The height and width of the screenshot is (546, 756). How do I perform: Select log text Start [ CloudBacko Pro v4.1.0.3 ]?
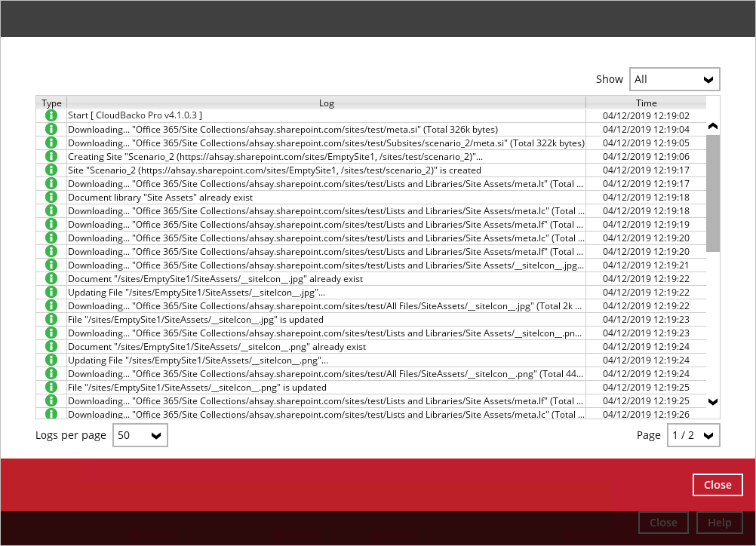pyautogui.click(x=135, y=115)
